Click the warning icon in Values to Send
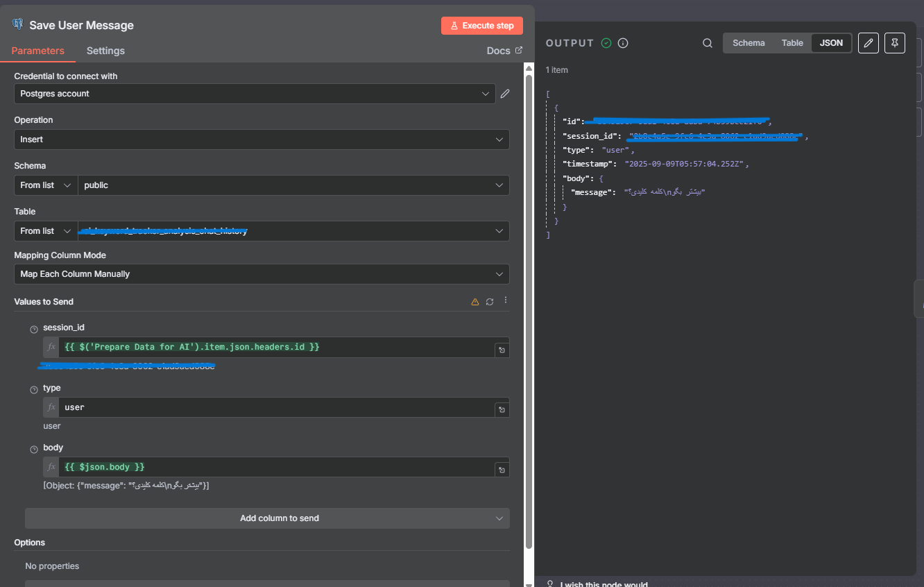 click(474, 301)
